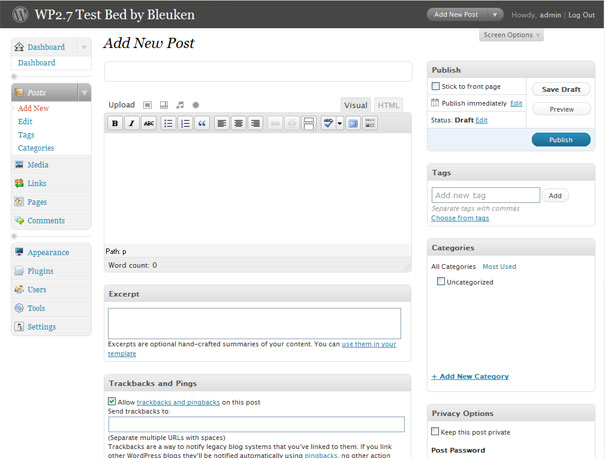
Task: Toggle the spellchecker icon
Action: click(x=328, y=123)
